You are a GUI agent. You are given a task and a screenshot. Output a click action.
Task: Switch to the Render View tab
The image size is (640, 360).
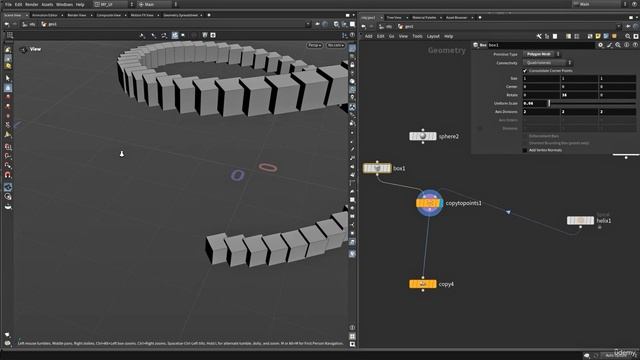pos(77,15)
